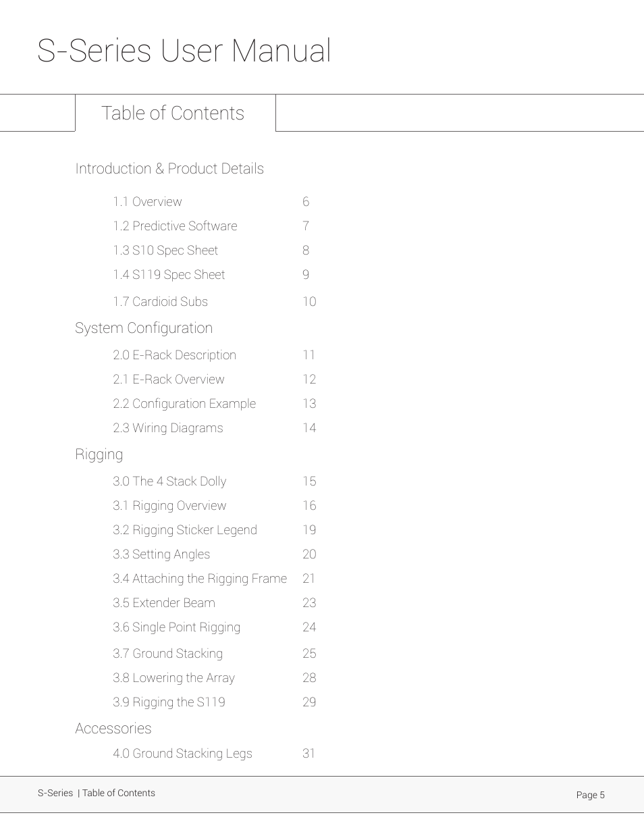
Task: Go to 3.7 Ground Stacking
Action: 167,654
